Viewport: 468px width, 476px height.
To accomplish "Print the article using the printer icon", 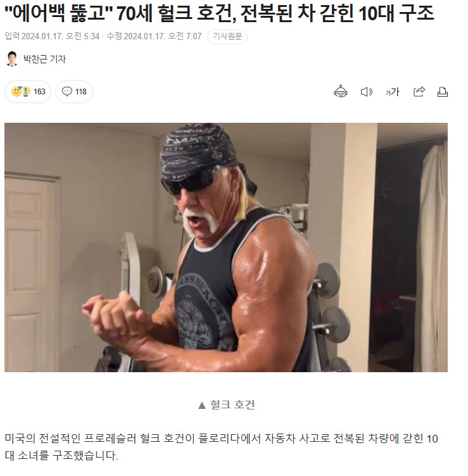I will [442, 92].
